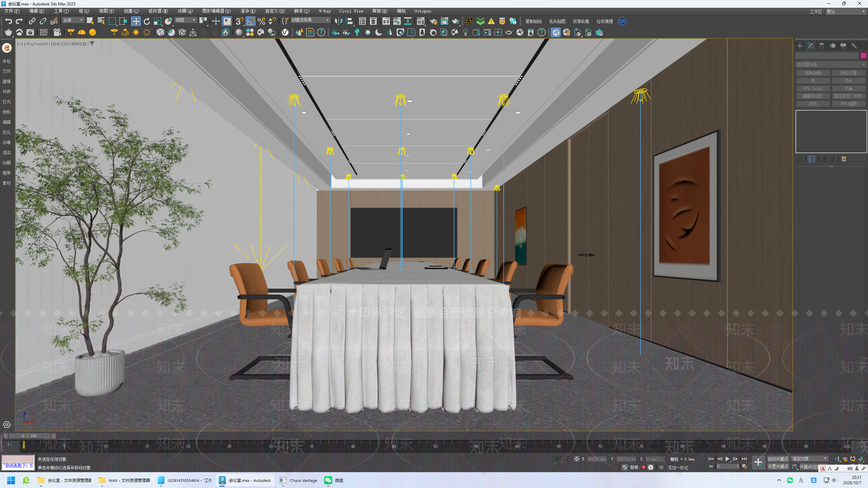Click the V-Ray logo icon

[285, 32]
